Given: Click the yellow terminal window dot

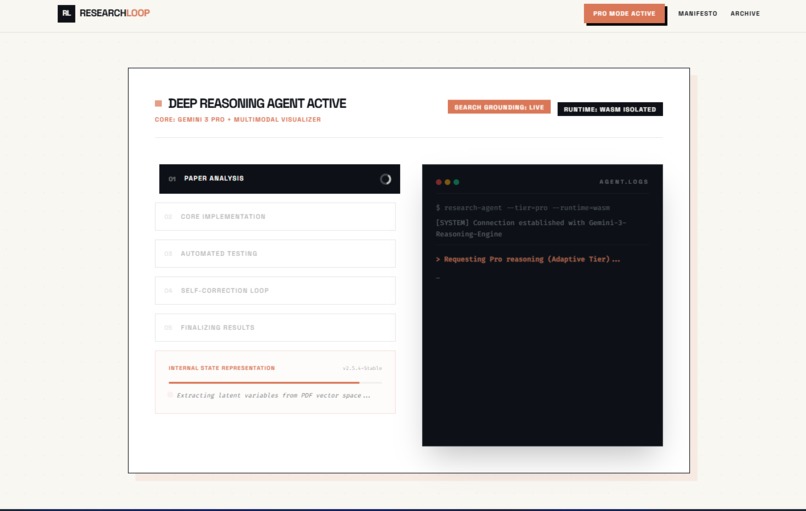Looking at the screenshot, I should pos(447,182).
